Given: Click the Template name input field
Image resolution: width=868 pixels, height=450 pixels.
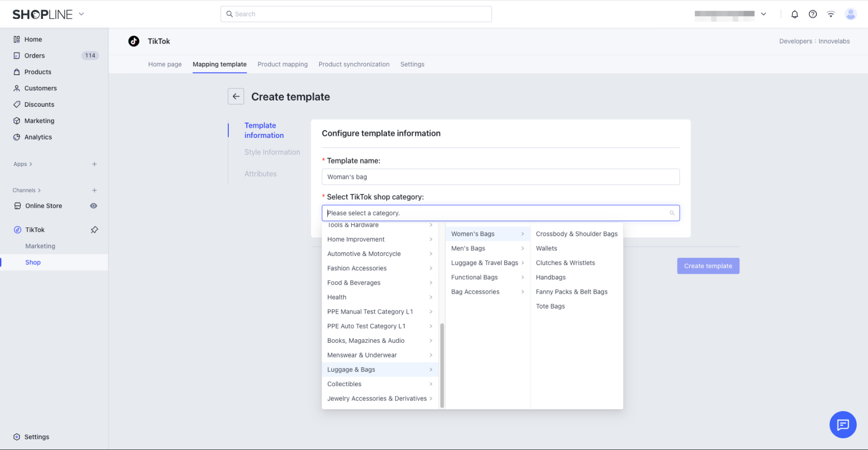Looking at the screenshot, I should point(500,177).
